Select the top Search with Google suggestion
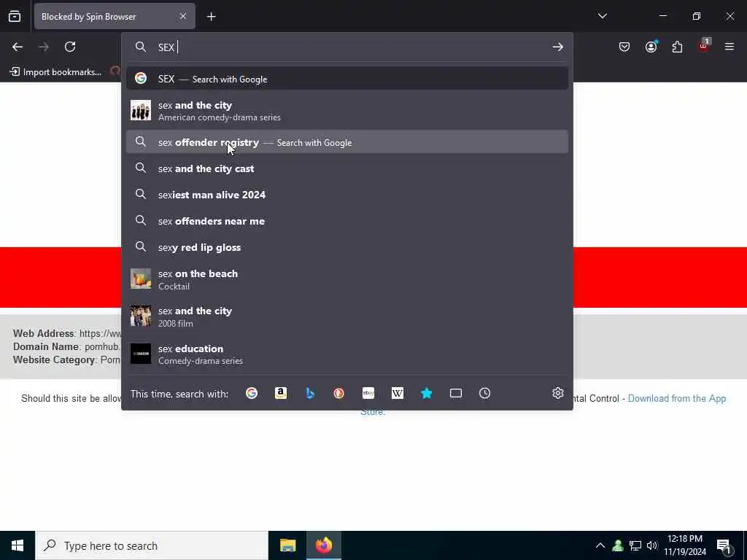This screenshot has width=747, height=560. click(x=347, y=79)
